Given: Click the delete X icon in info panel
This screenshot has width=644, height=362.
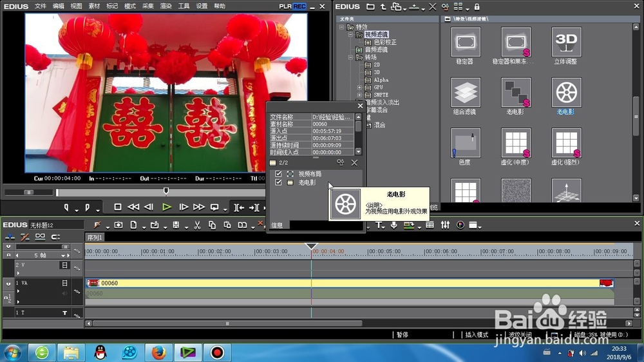Looking at the screenshot, I should click(x=354, y=163).
